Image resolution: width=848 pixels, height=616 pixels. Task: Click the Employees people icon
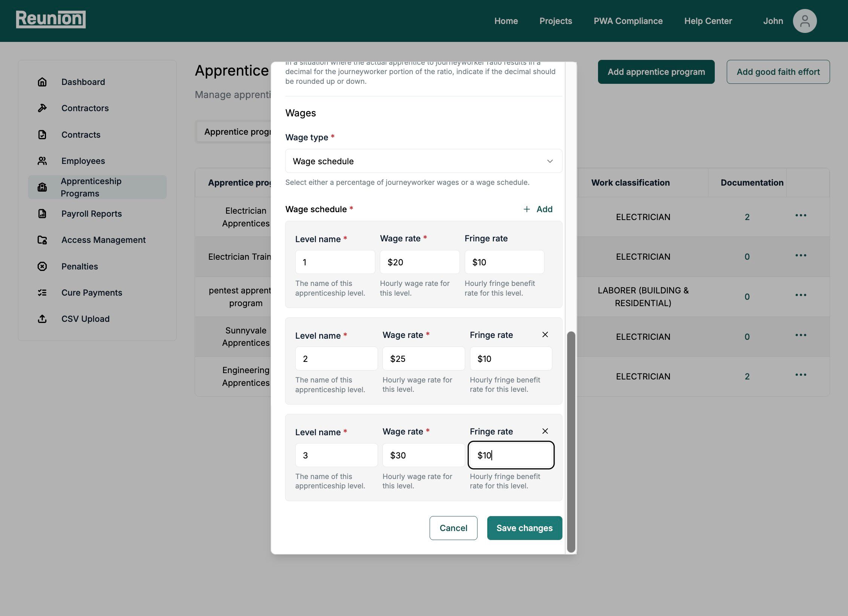(x=42, y=161)
